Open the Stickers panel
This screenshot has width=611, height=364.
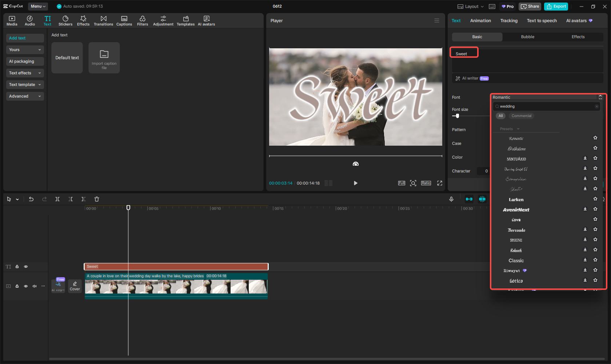[65, 21]
